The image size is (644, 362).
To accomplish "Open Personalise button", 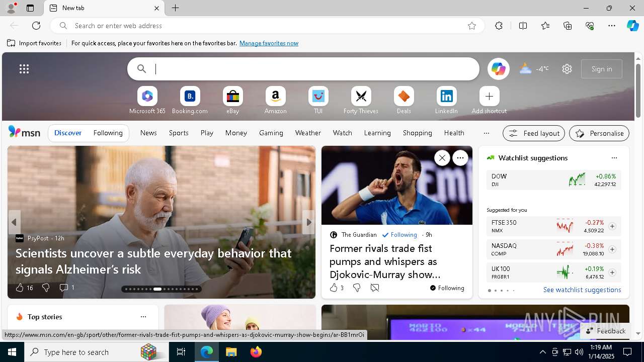I will pyautogui.click(x=599, y=133).
